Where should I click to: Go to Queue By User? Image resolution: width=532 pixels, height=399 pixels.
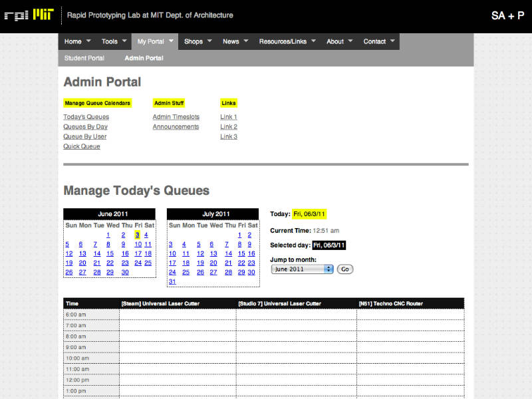pos(84,137)
